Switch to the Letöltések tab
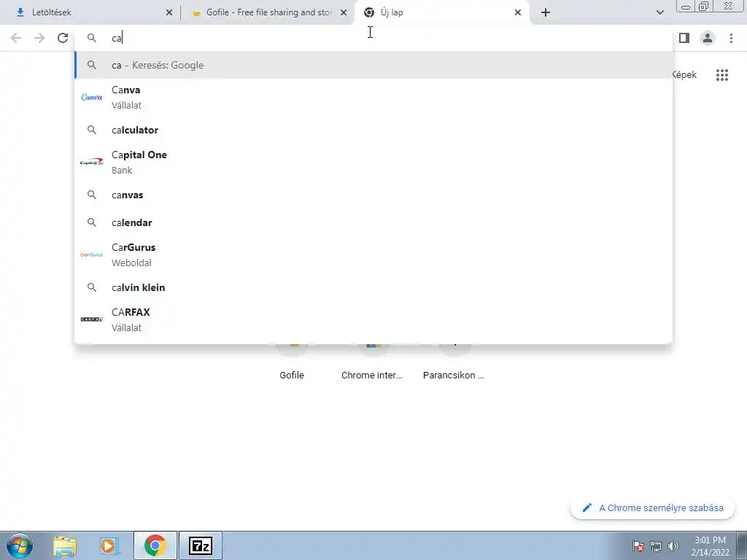 click(89, 12)
